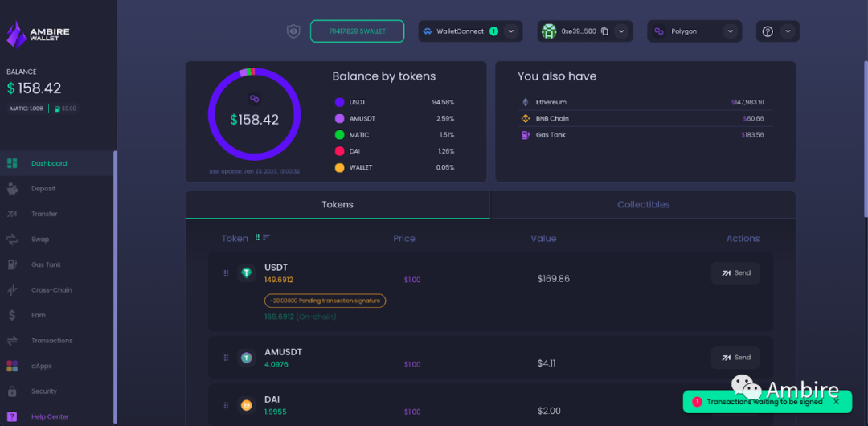868x426 pixels.
Task: Click the DAI token logo
Action: point(247,405)
